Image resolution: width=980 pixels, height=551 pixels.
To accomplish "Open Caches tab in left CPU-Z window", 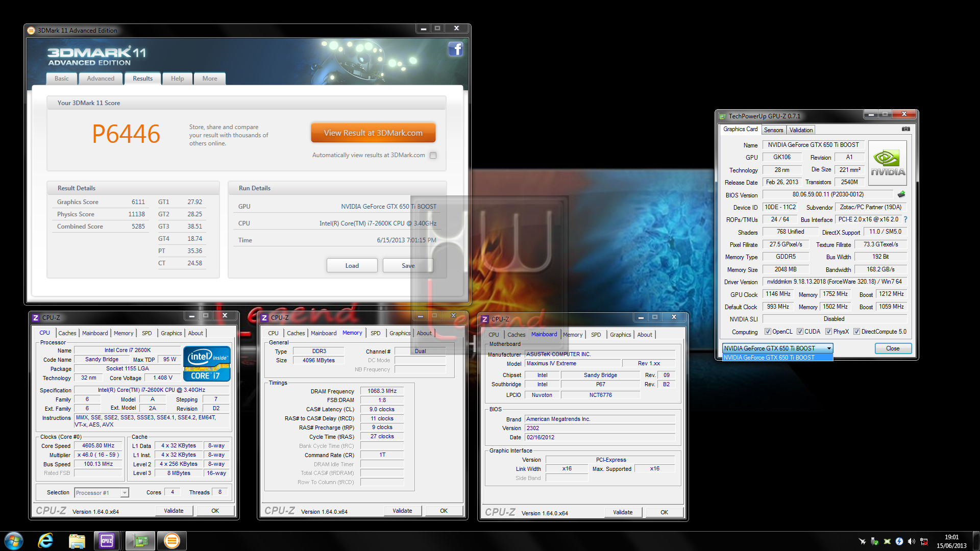I will tap(67, 333).
